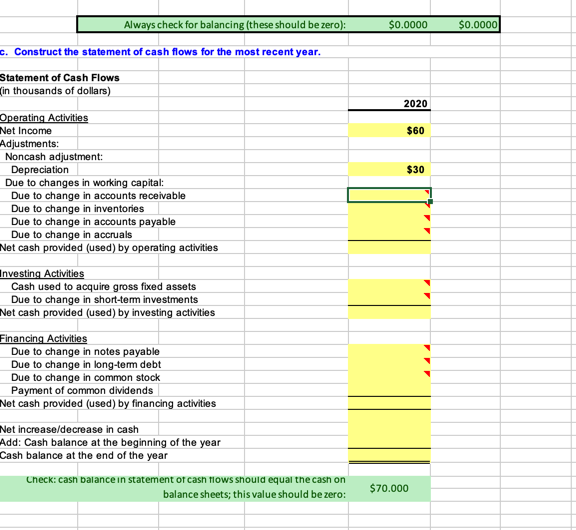Click 'Due to change in accounts receivable' label

[x=98, y=195]
